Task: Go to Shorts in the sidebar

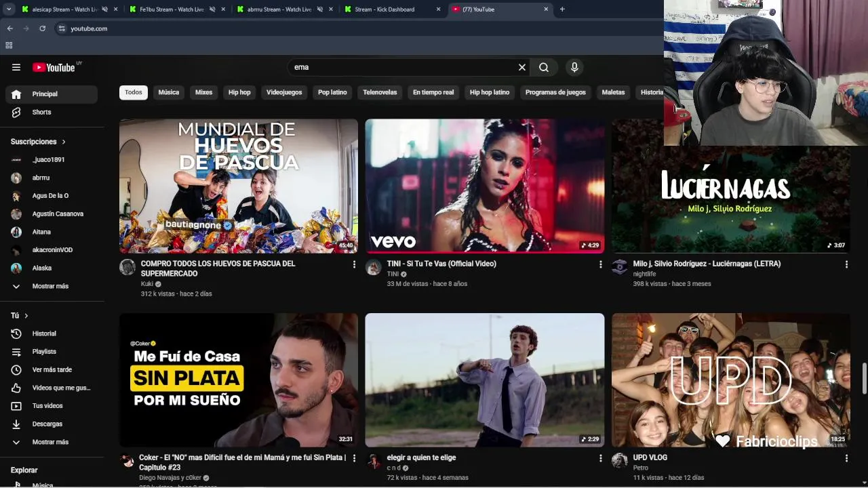Action: tap(52, 113)
